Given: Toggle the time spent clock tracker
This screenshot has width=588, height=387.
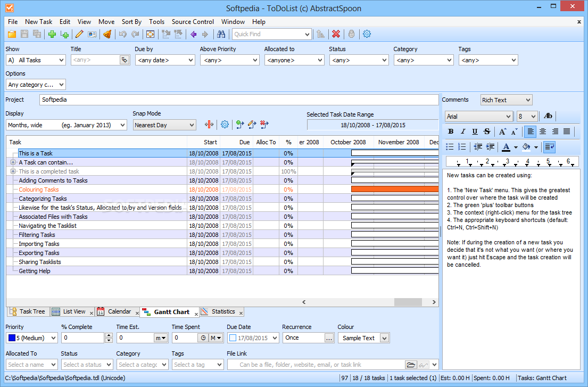Looking at the screenshot, I should [x=203, y=338].
